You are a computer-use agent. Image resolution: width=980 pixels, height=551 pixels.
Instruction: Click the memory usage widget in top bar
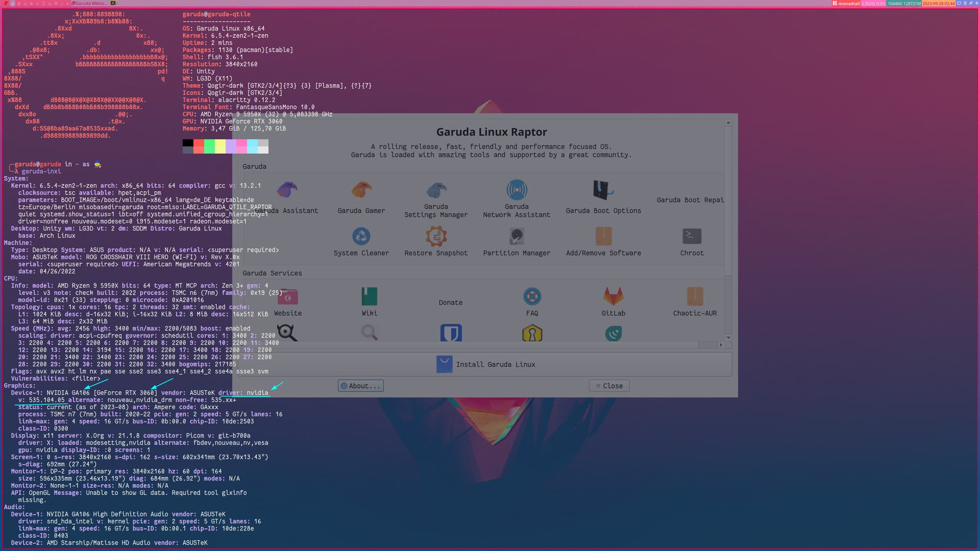point(903,3)
